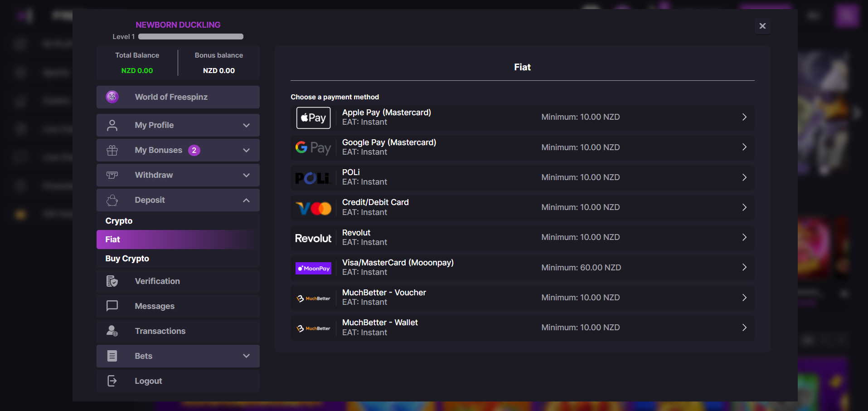The height and width of the screenshot is (411, 868).
Task: Open Credit/Debit Card row arrow
Action: point(744,207)
